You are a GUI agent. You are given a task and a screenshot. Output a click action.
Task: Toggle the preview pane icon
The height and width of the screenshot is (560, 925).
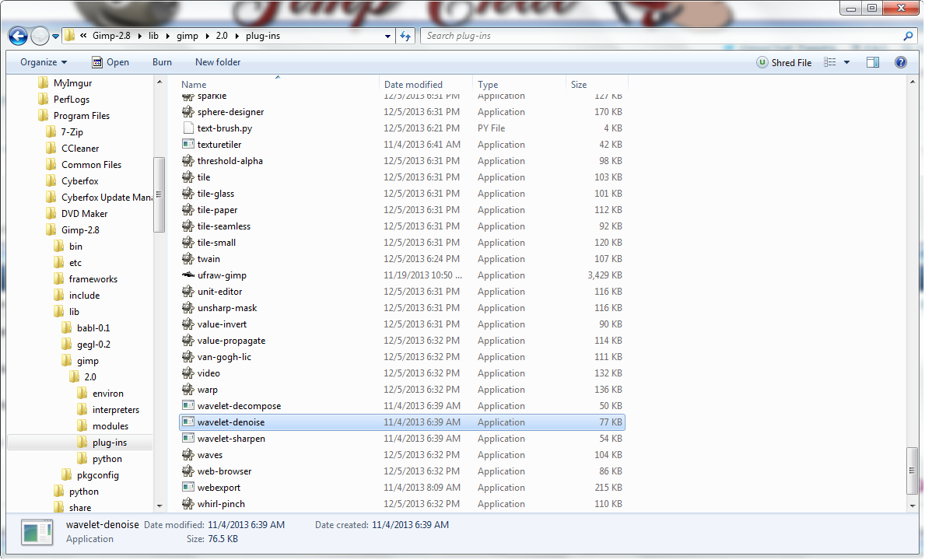pos(873,62)
